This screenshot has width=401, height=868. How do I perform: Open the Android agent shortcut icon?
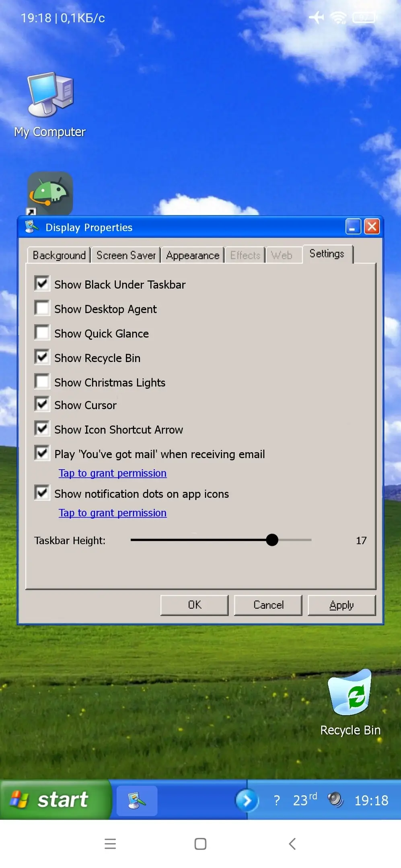[x=50, y=194]
